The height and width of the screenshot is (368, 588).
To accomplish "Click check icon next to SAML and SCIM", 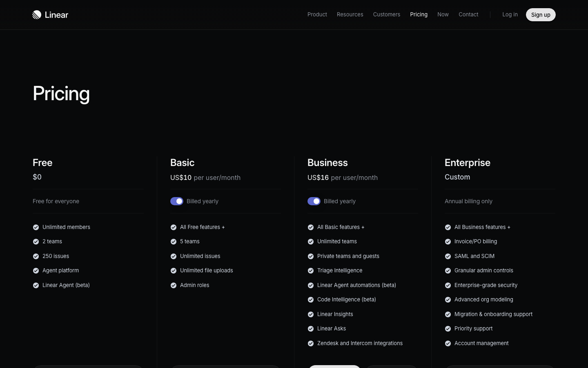I will 448,256.
